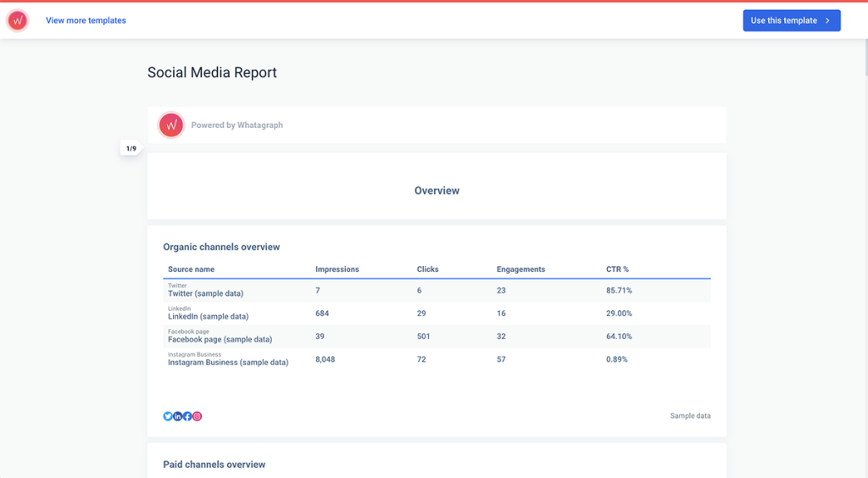
Task: Click the Whatagraph logo in the top bar
Action: pos(17,20)
